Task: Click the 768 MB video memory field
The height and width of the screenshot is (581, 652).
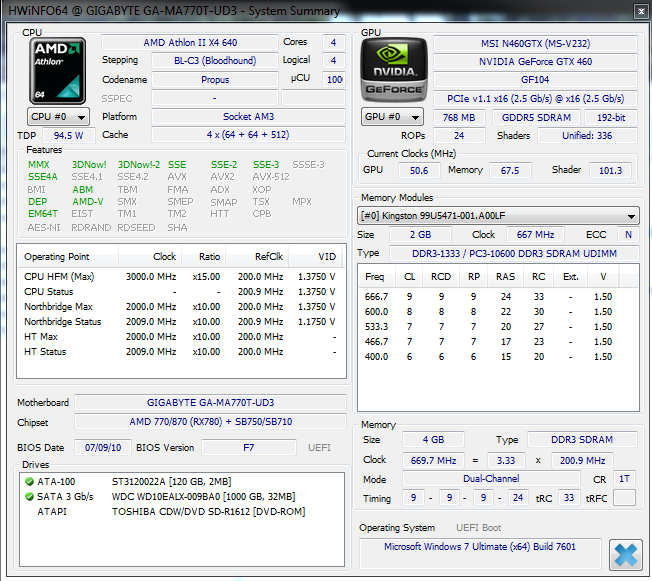Action: click(459, 117)
